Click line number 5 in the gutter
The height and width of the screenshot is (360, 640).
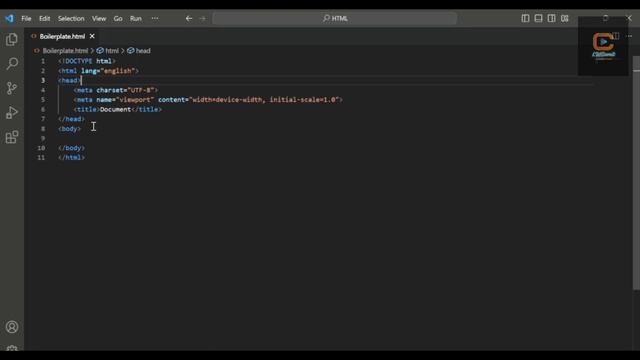point(43,100)
